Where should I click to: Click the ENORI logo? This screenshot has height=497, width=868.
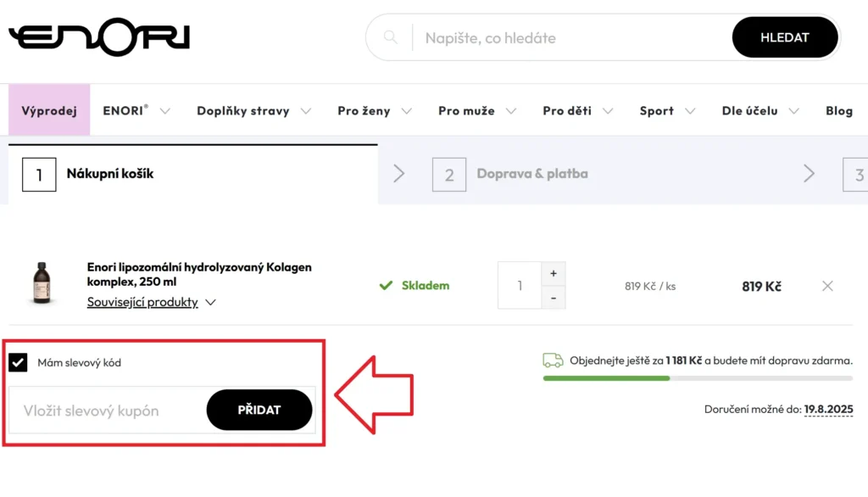(x=100, y=36)
